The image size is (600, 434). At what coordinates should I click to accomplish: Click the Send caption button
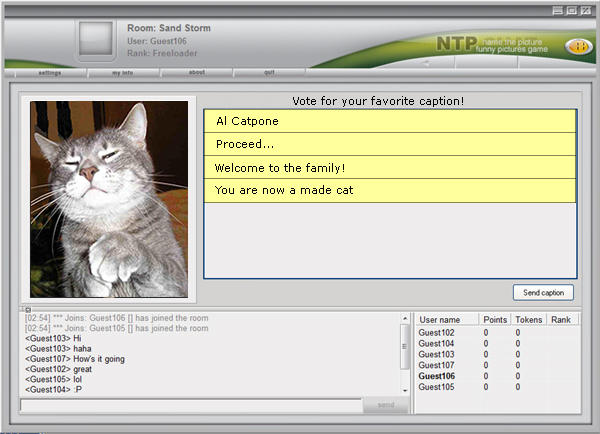click(543, 293)
